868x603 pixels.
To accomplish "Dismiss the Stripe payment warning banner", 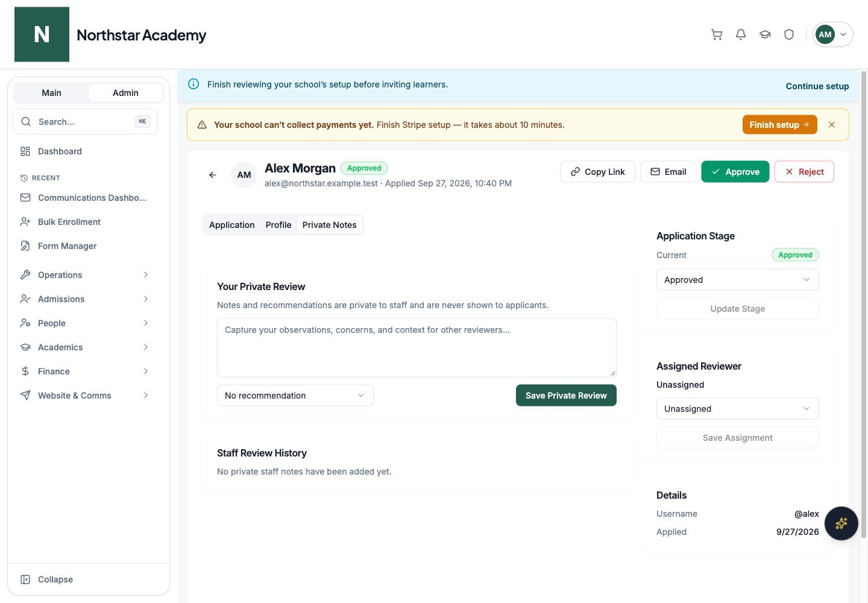I will click(x=832, y=125).
